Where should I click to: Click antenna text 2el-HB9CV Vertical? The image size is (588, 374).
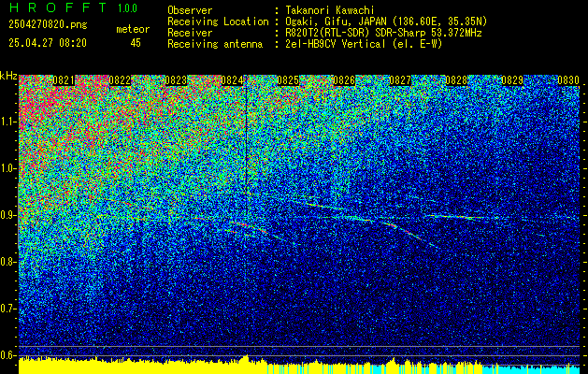[x=336, y=44]
